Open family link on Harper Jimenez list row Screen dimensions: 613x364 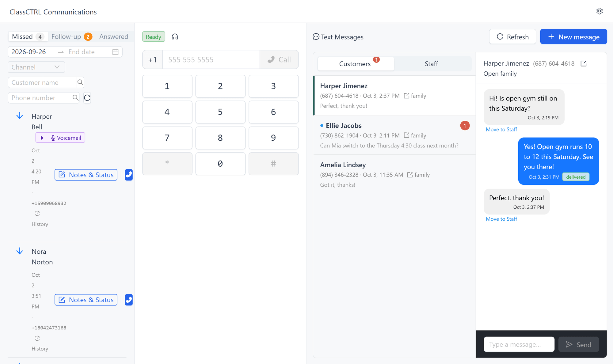[415, 96]
